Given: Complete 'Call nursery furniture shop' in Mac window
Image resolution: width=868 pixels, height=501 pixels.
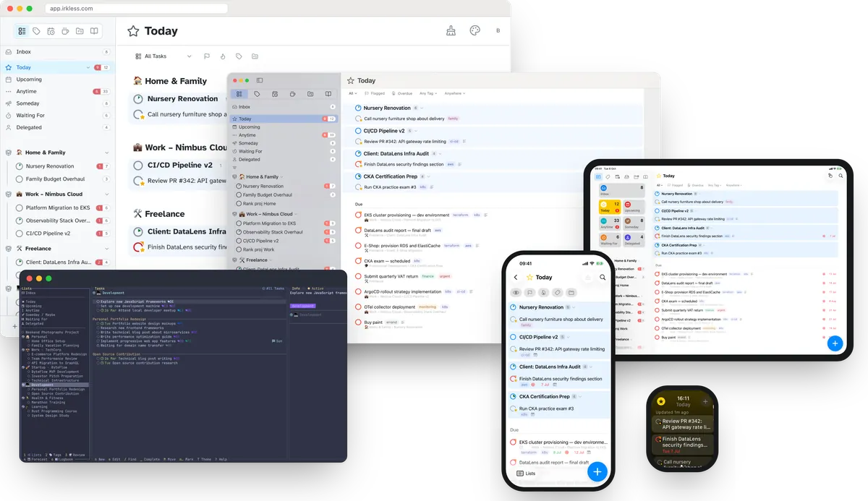Looking at the screenshot, I should 358,119.
